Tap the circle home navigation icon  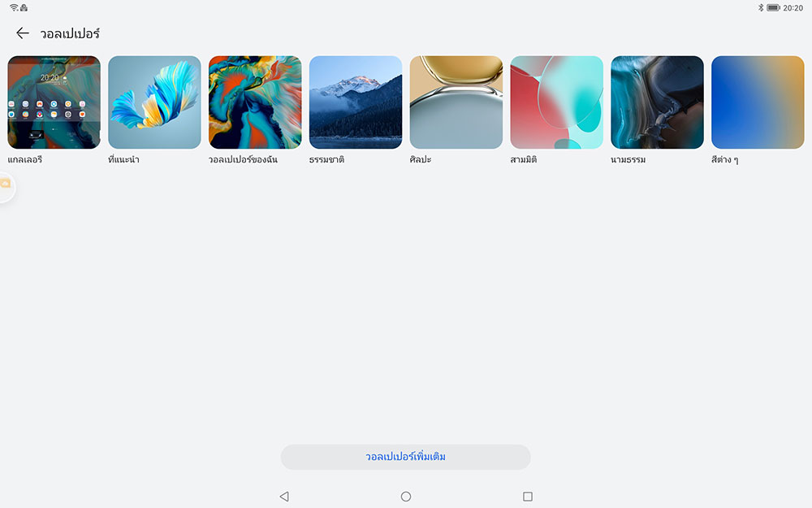tap(406, 497)
